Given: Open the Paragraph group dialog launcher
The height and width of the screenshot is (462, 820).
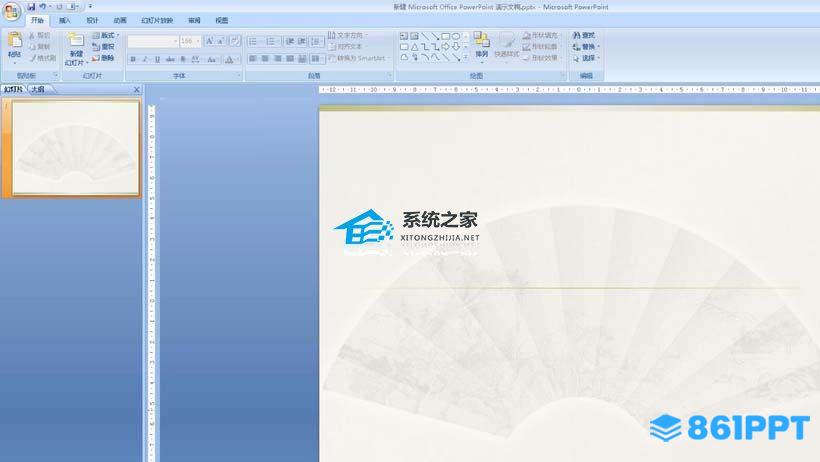Looking at the screenshot, I should [390, 75].
